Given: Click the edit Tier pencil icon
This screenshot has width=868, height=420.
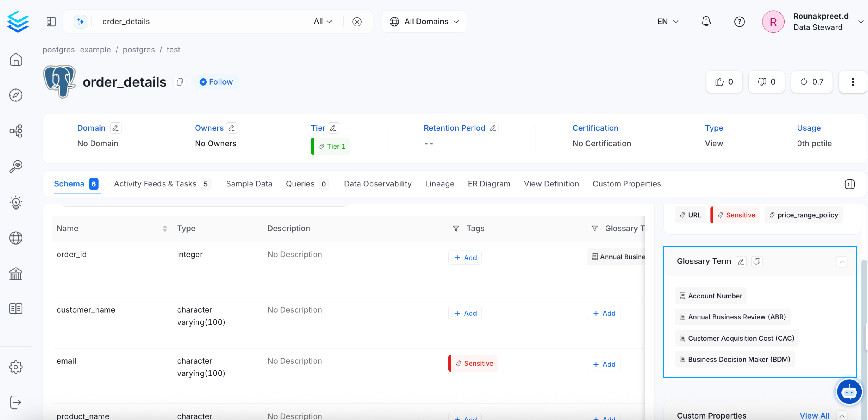Looking at the screenshot, I should coord(333,128).
